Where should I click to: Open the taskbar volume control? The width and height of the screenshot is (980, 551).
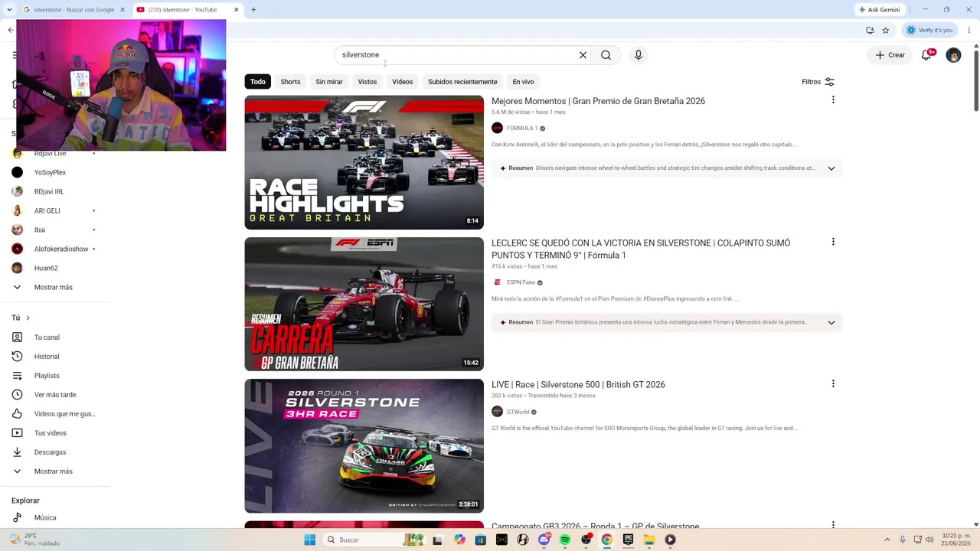[929, 540]
